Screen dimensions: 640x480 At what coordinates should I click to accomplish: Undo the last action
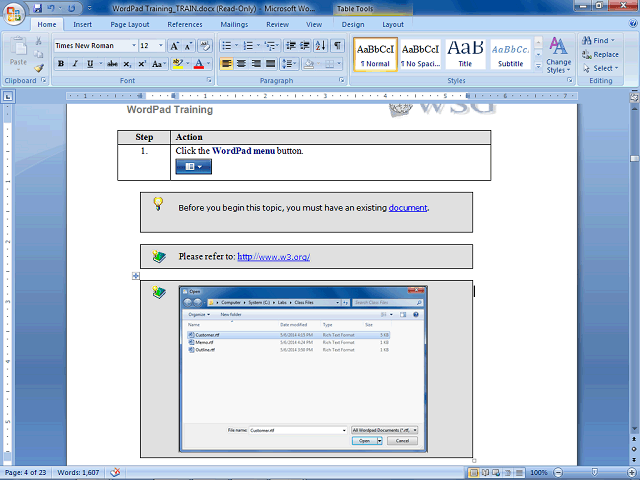pyautogui.click(x=51, y=8)
